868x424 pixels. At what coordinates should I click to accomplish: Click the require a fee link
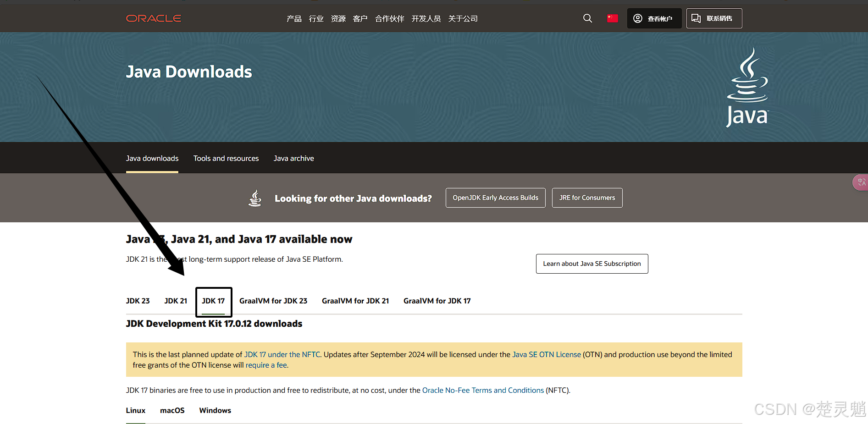(266, 365)
